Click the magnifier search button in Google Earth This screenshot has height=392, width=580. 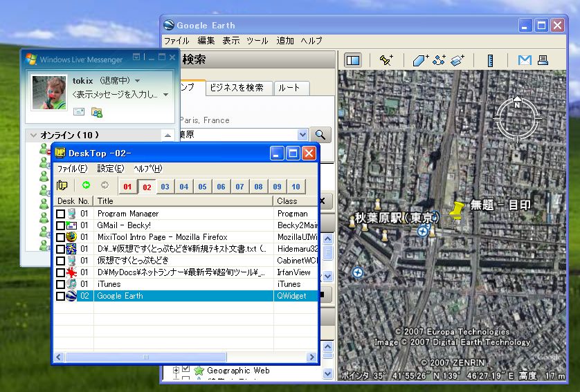click(x=320, y=135)
